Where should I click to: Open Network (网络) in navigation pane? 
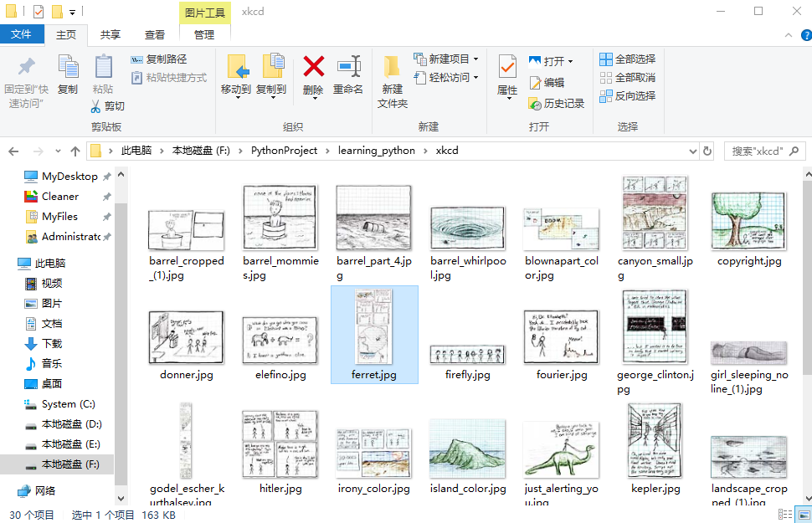[45, 490]
